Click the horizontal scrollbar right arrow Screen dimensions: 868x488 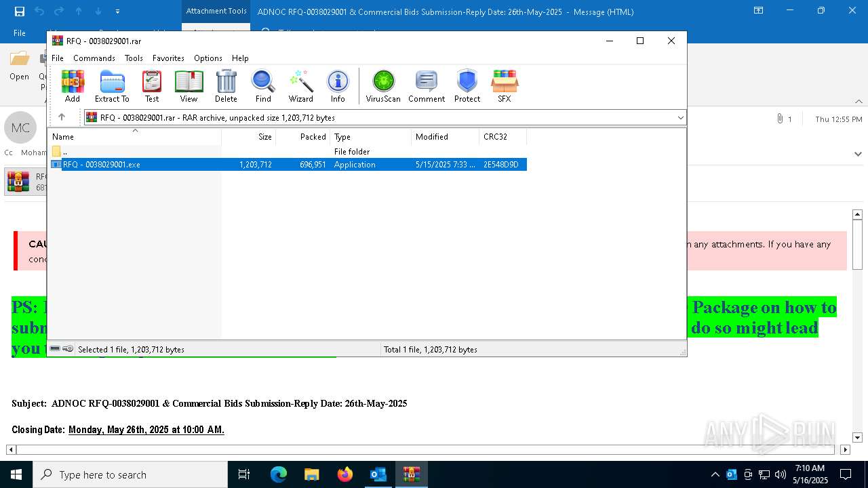845,449
